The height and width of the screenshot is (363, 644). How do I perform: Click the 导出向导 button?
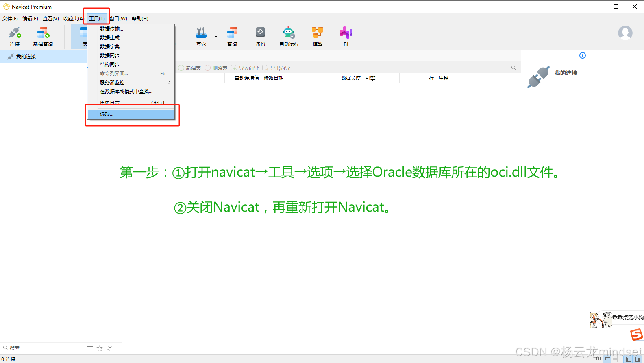[276, 68]
